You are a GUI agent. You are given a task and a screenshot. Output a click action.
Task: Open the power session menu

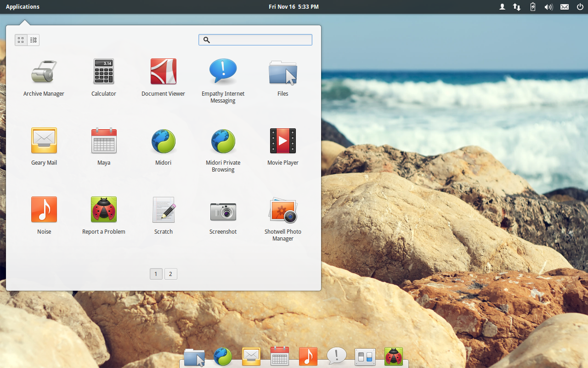tap(580, 7)
